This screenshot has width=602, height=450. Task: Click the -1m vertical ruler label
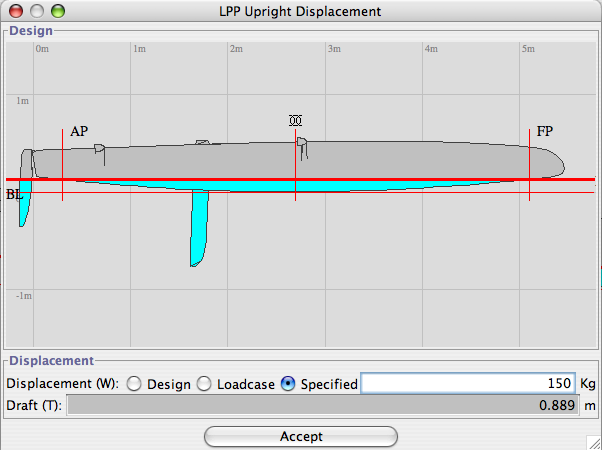tap(24, 296)
